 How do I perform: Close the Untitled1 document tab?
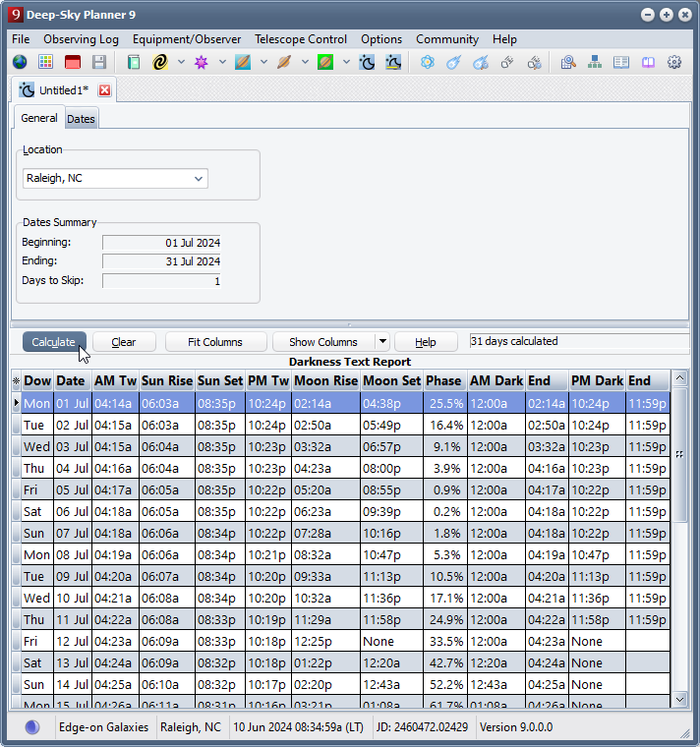[x=105, y=90]
